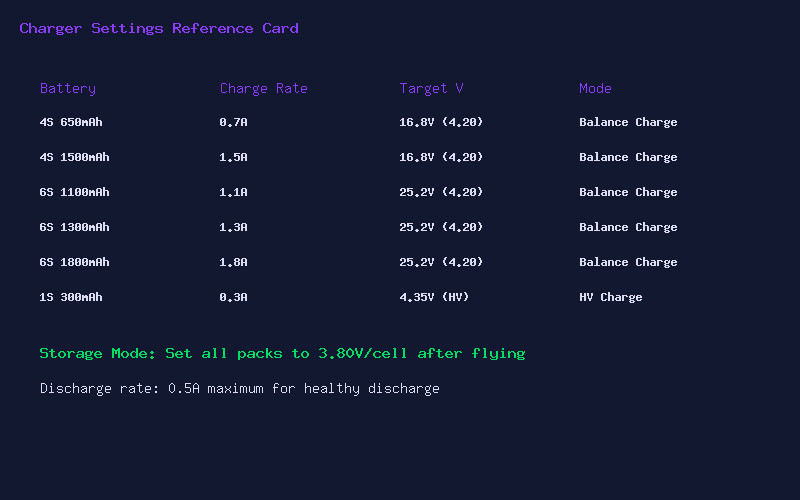The height and width of the screenshot is (500, 800).
Task: Select the 'Mode' column header
Action: coord(595,88)
